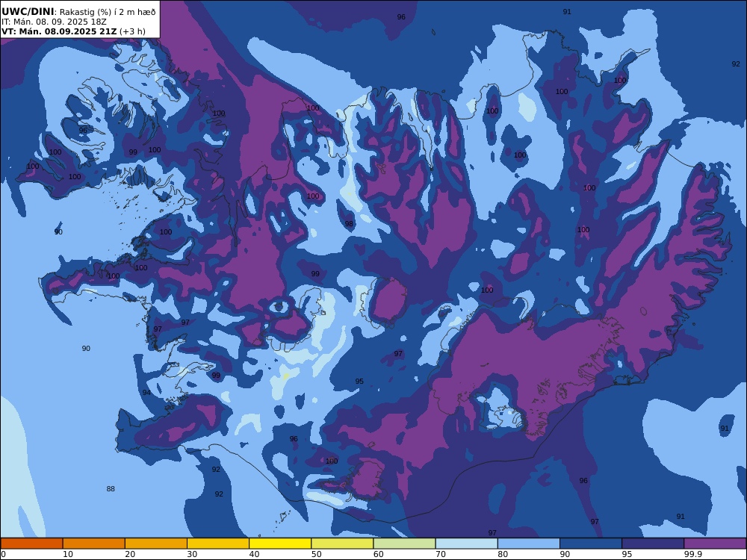Click the '50' tick label on the color scale
Image resolution: width=747 pixels, height=560 pixels.
316,554
